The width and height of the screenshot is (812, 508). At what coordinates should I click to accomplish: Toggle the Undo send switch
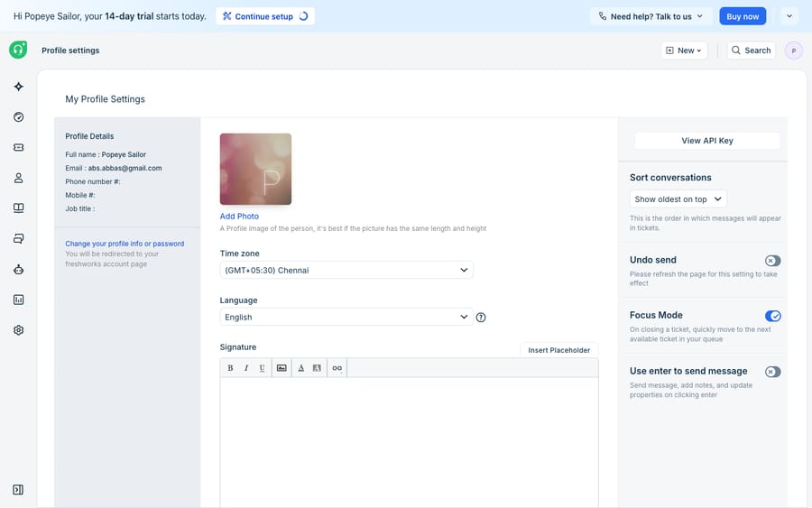click(x=772, y=261)
